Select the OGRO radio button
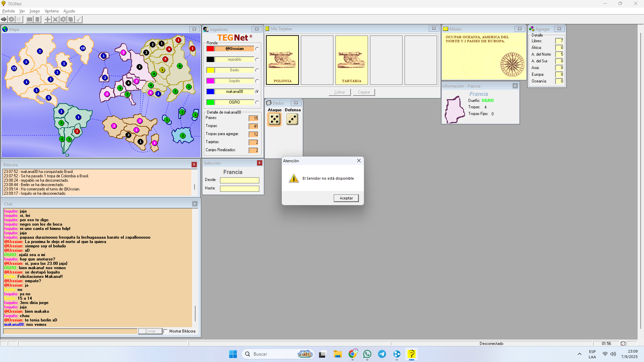This screenshot has height=362, width=644. pos(257,102)
